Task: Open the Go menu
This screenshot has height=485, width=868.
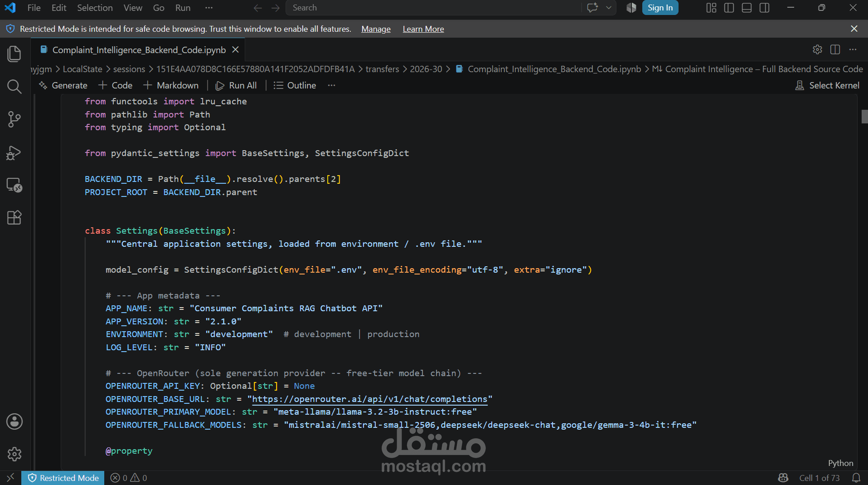Action: (x=159, y=8)
